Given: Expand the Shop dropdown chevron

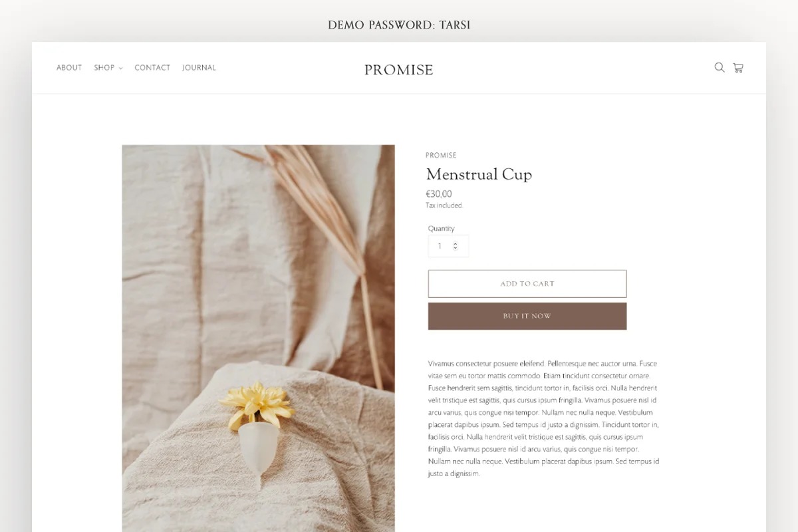Looking at the screenshot, I should [120, 68].
